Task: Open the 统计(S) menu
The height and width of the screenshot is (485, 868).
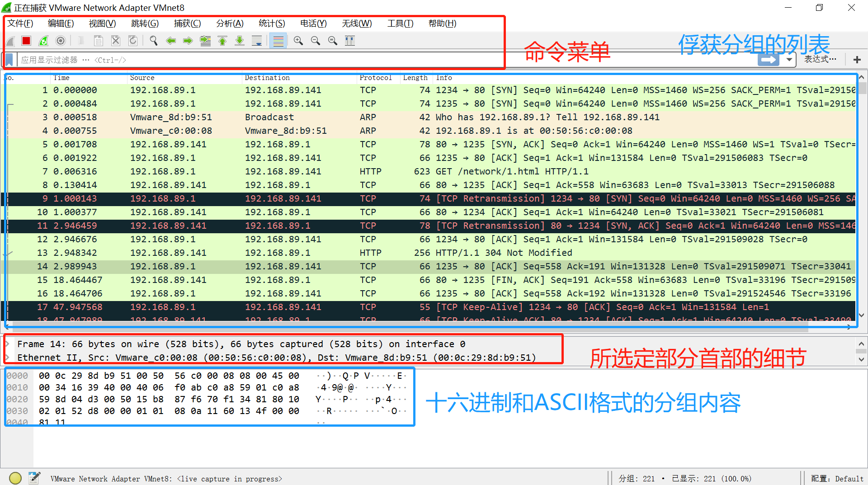Action: (272, 24)
